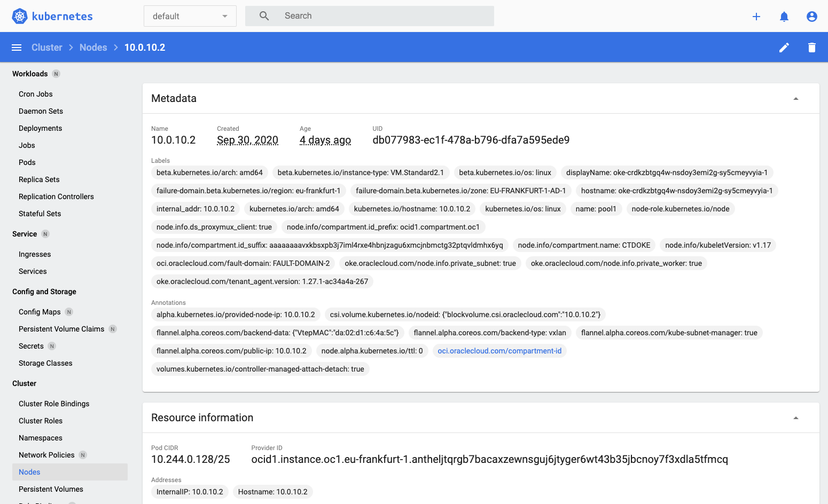Focus the Search input field
828x504 pixels.
click(x=370, y=16)
